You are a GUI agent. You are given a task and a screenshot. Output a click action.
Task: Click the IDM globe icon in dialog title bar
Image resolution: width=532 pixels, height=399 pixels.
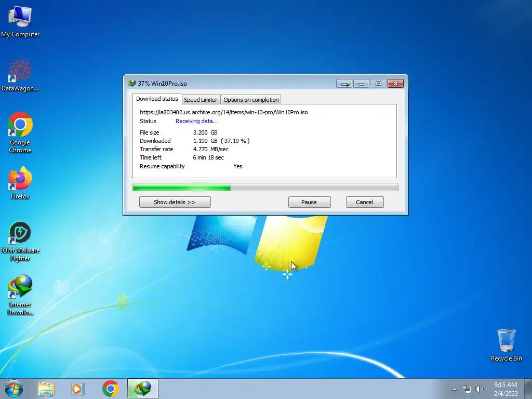(x=131, y=83)
